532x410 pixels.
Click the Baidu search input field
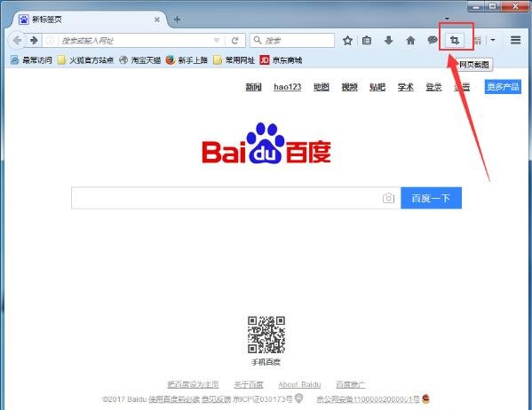point(226,198)
